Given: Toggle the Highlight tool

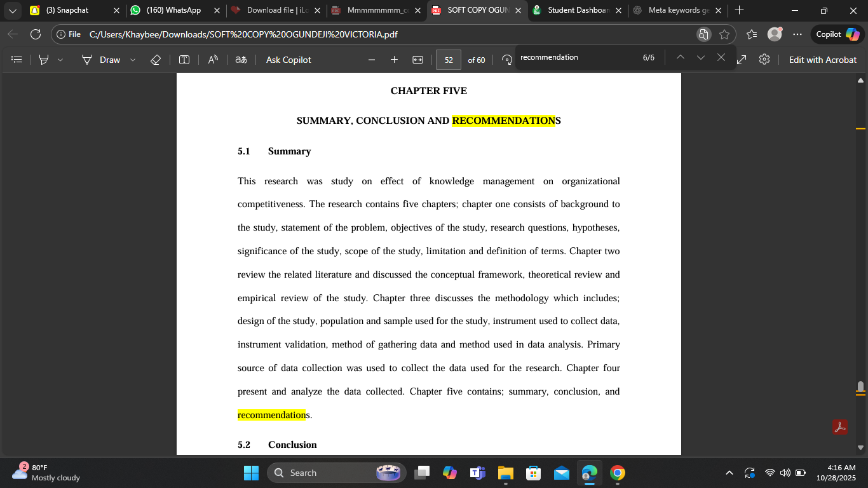Looking at the screenshot, I should pos(44,60).
